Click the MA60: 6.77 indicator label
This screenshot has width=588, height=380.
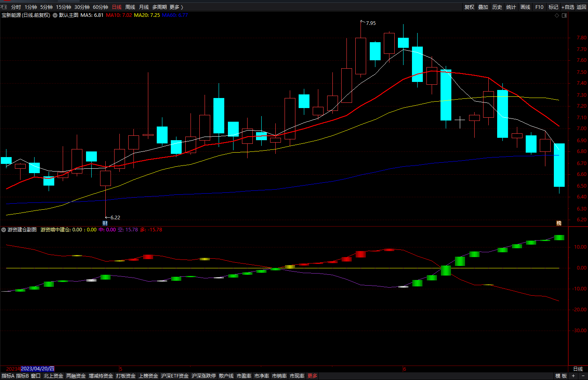(x=175, y=15)
